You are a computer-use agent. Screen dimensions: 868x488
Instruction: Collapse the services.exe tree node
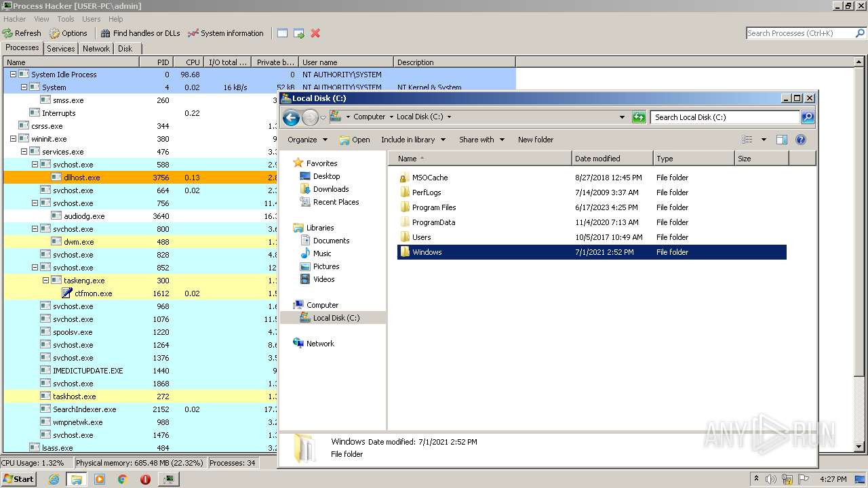click(x=24, y=152)
